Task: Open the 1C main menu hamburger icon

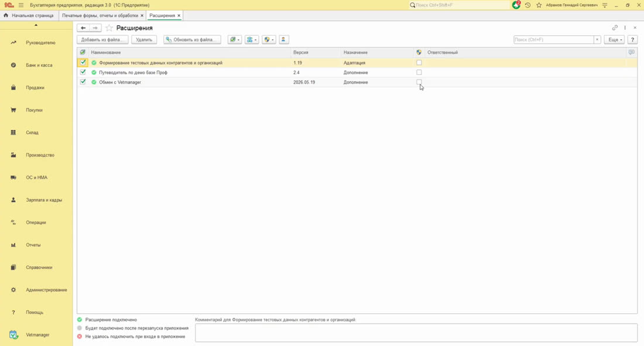Action: (21, 5)
